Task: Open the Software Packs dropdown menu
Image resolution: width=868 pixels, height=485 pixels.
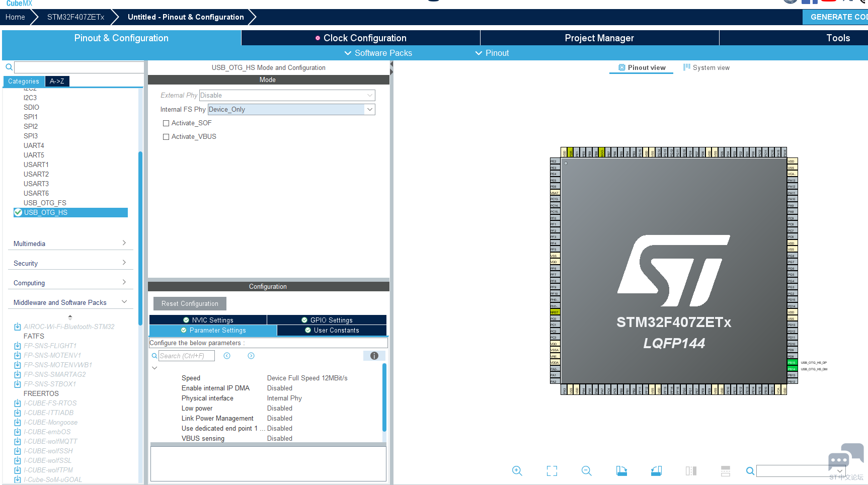Action: (378, 53)
